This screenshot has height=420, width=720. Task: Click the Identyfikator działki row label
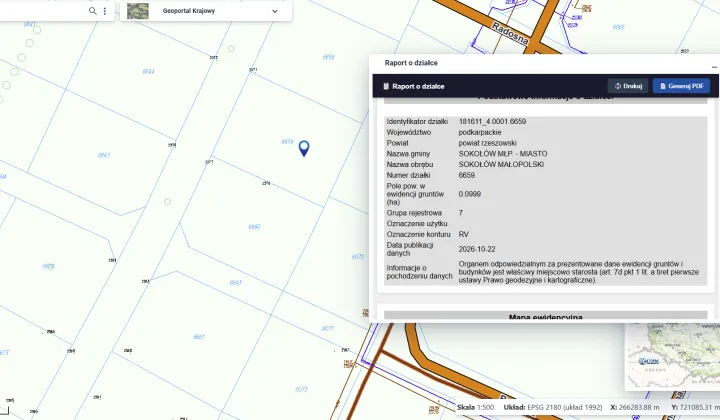417,122
